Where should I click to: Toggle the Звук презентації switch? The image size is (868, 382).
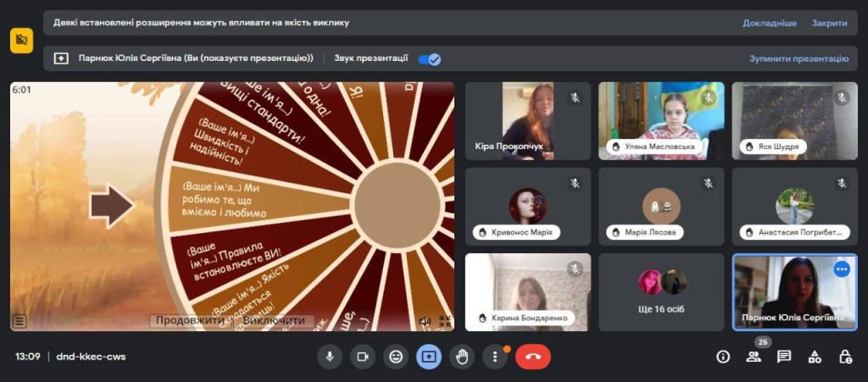coord(430,59)
